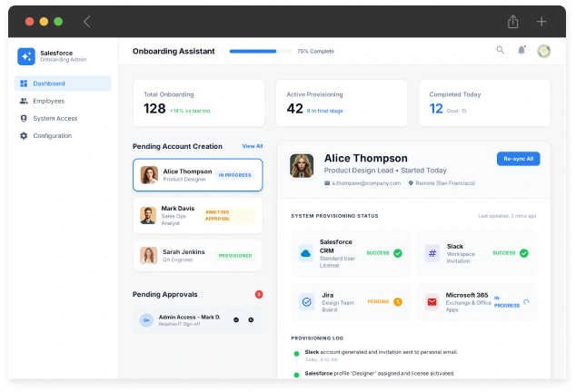Click the Salesforce CRM cloud icon
The width and height of the screenshot is (576, 392).
click(x=305, y=253)
